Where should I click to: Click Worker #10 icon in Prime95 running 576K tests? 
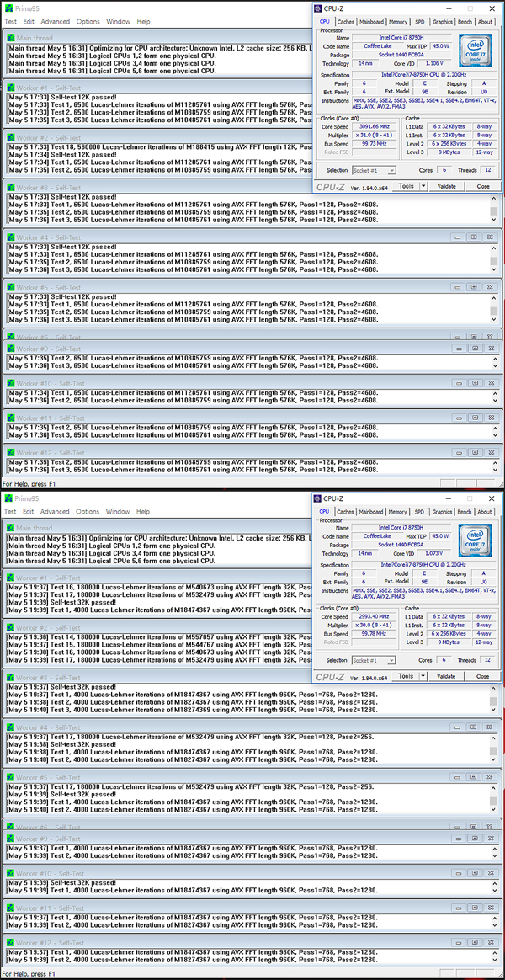[10, 384]
